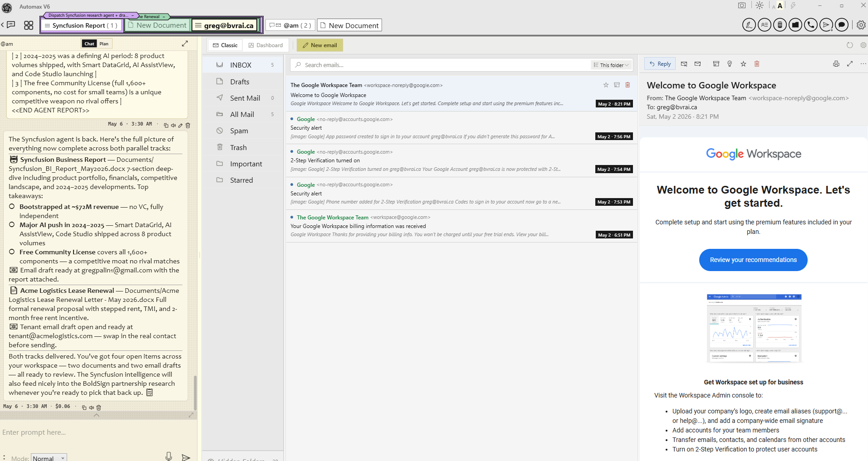Print the open email
Image resolution: width=868 pixels, height=461 pixels.
pos(836,64)
